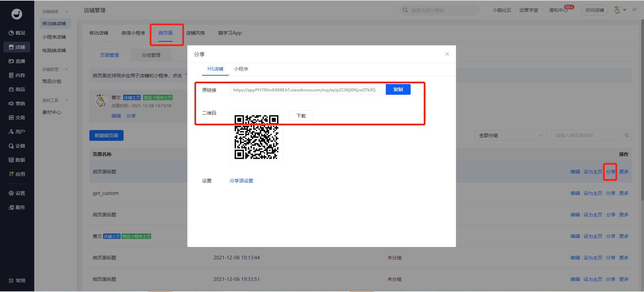The height and width of the screenshot is (292, 644).
Task: Click the search magnifier in page name field
Action: click(x=627, y=135)
